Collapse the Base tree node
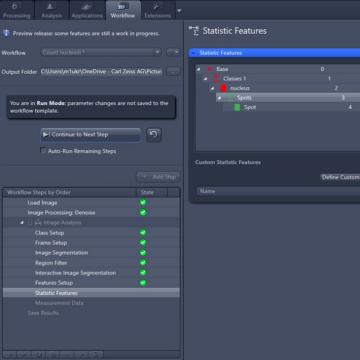 point(199,69)
